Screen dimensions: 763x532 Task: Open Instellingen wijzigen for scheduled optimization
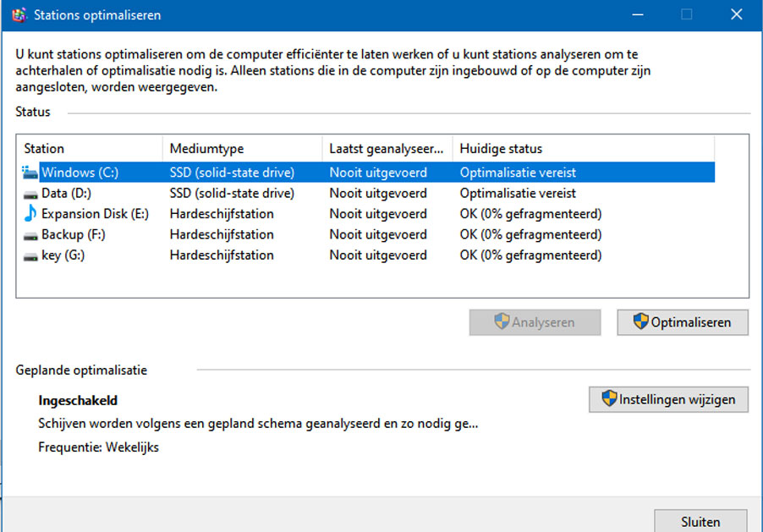pos(668,399)
